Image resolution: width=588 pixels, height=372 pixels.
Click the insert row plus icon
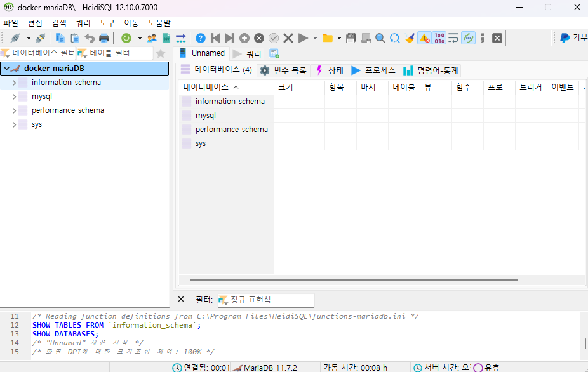tap(244, 38)
